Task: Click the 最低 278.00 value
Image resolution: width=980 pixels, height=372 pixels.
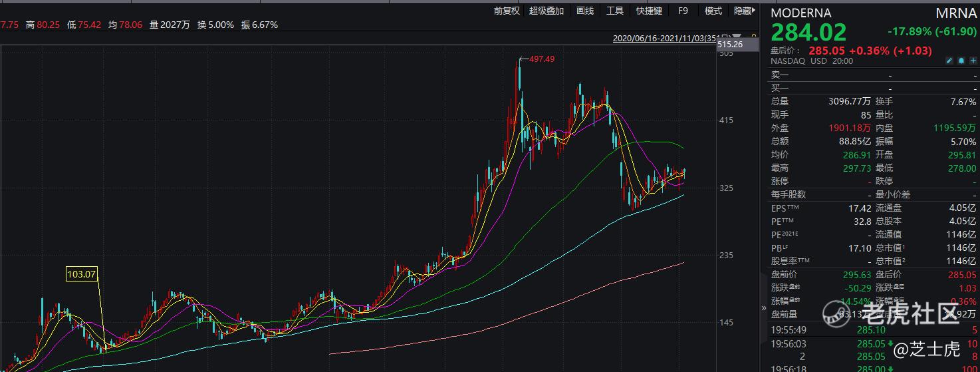Action: click(x=963, y=168)
